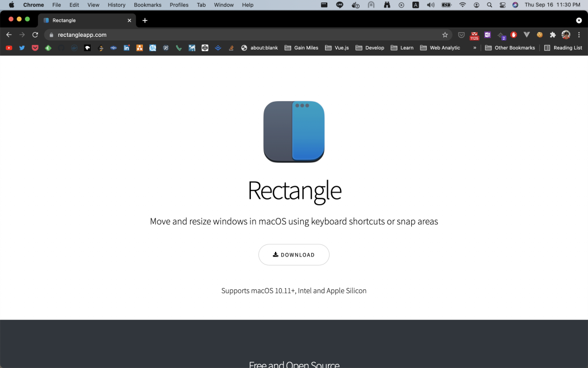The height and width of the screenshot is (368, 588).
Task: Open the Window menu
Action: [224, 5]
